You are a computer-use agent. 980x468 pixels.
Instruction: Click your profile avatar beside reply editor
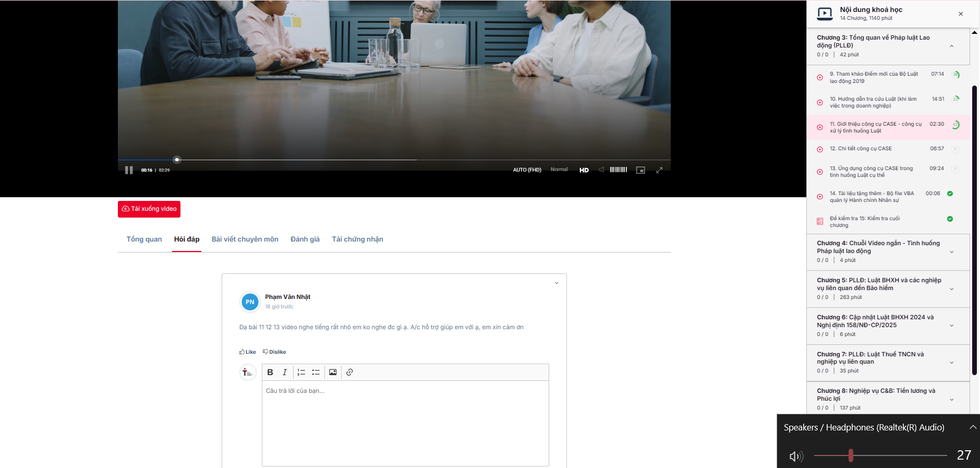point(248,373)
